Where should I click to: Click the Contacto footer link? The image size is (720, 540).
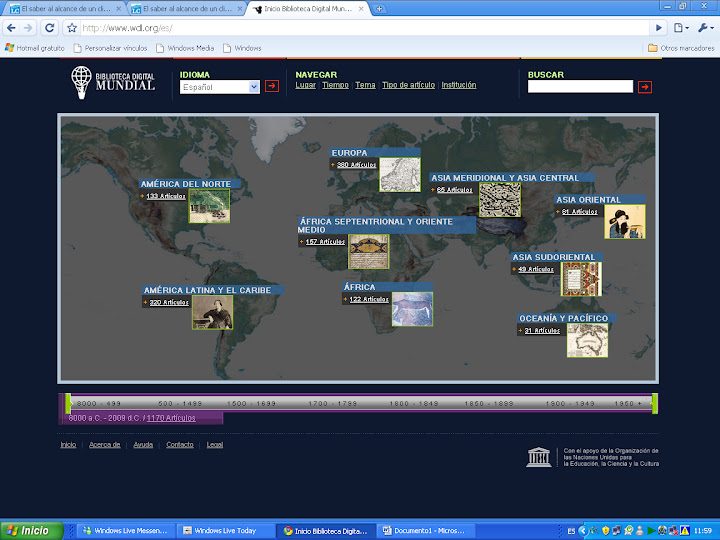(180, 444)
